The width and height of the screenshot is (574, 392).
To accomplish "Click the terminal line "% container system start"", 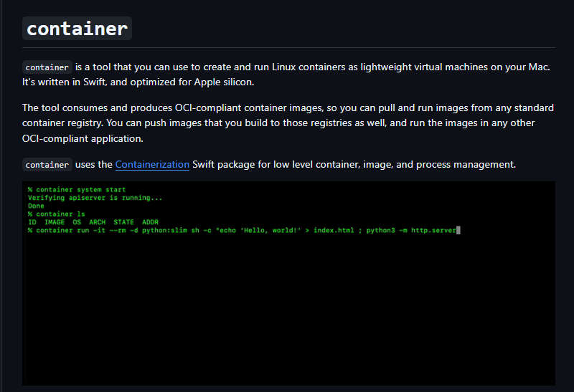I will (77, 189).
